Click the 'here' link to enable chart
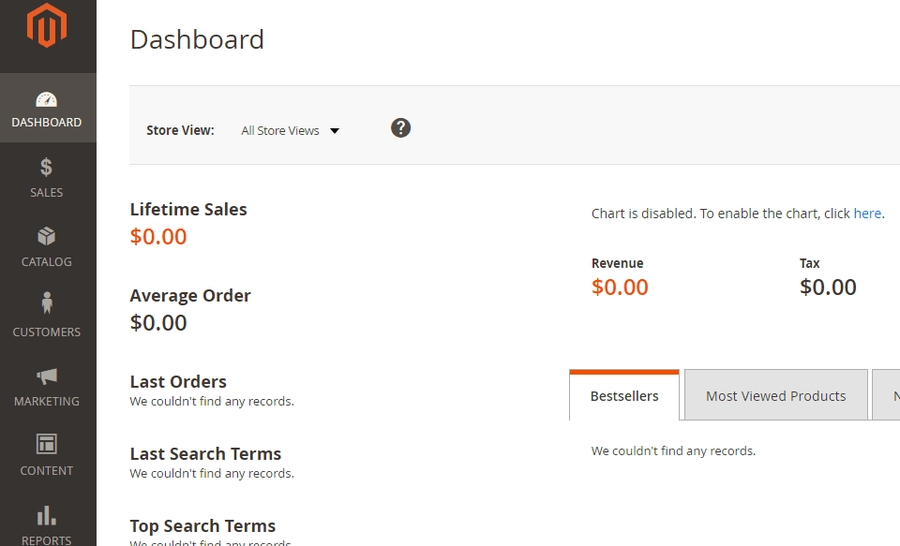 [x=867, y=213]
